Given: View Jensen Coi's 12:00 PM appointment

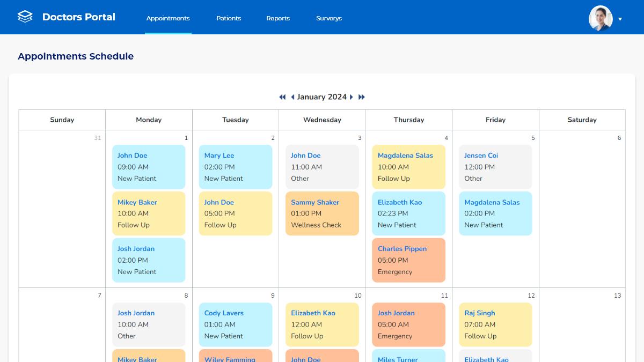Looking at the screenshot, I should tap(495, 167).
